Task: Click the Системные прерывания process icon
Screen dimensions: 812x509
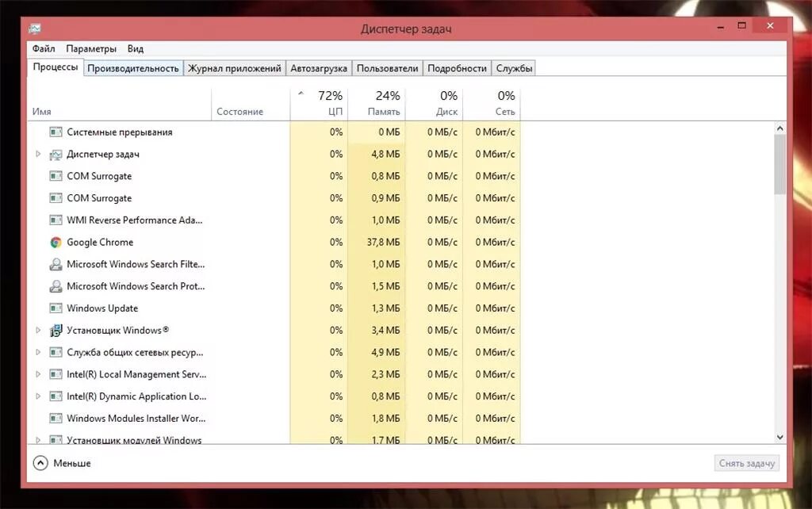Action: (56, 132)
